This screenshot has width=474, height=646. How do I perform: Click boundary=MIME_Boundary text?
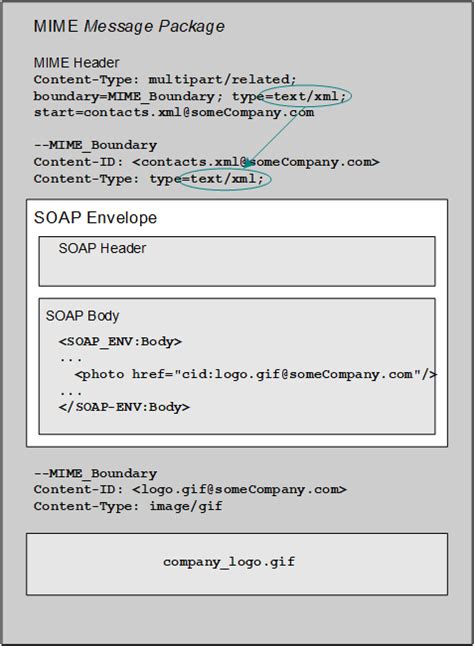[124, 96]
